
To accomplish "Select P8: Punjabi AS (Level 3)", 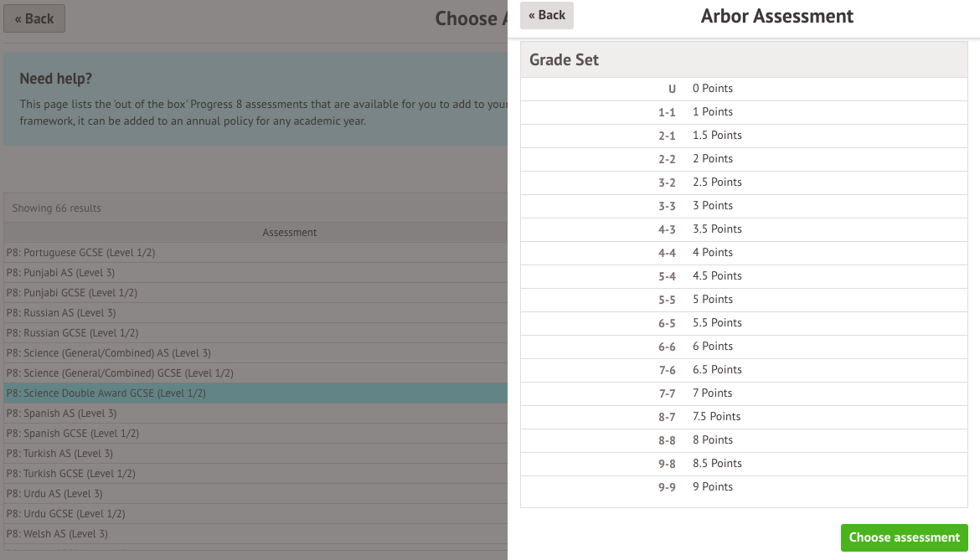I will [x=60, y=273].
